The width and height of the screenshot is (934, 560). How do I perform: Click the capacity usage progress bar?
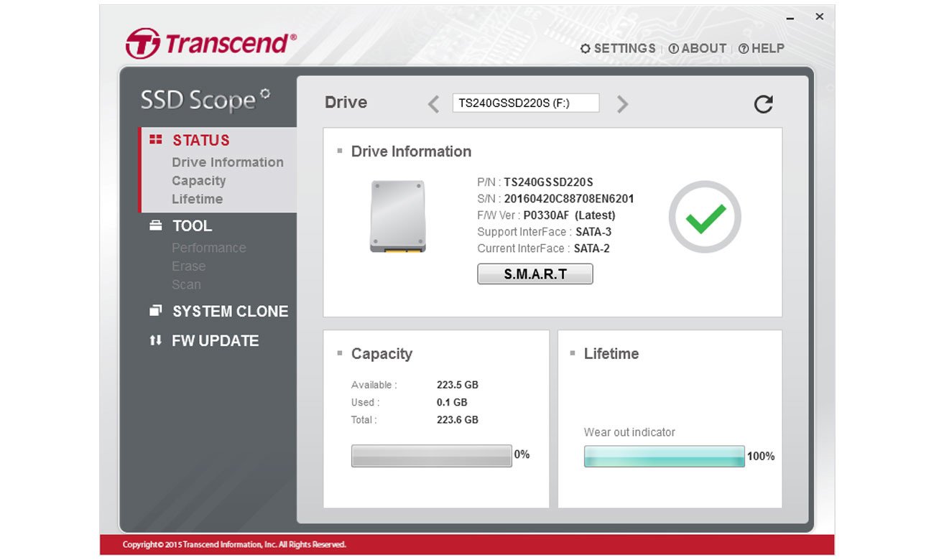pos(432,456)
